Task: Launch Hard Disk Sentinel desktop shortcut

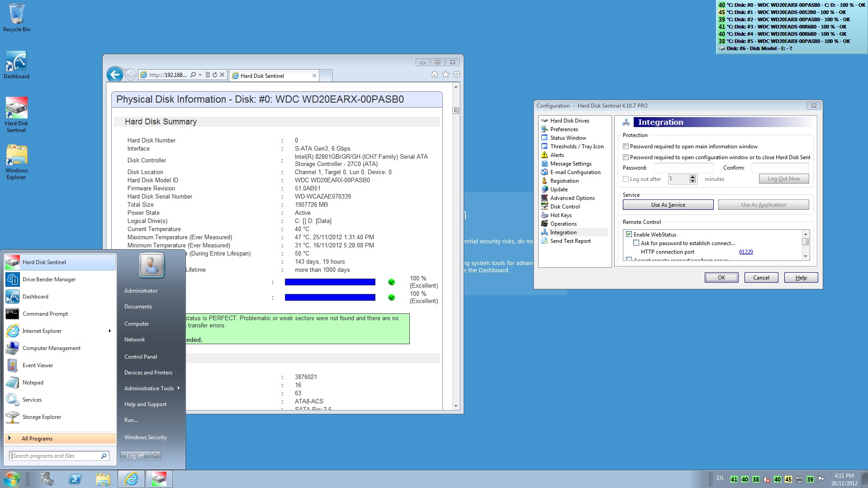Action: (x=16, y=115)
